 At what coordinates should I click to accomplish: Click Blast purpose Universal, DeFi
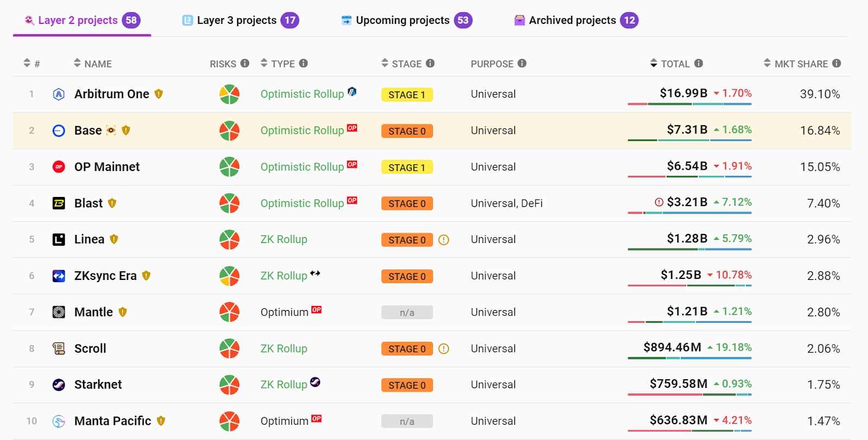pyautogui.click(x=507, y=203)
